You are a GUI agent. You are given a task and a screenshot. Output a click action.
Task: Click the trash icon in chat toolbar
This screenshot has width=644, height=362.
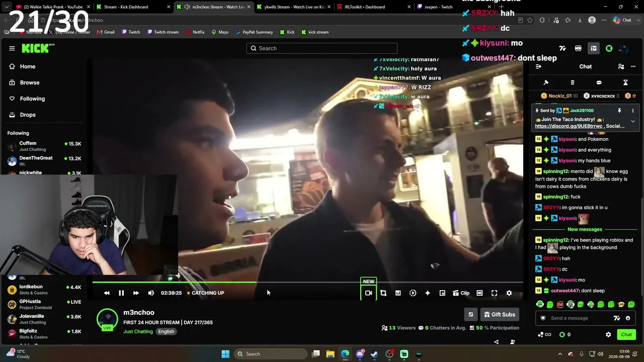tap(573, 82)
